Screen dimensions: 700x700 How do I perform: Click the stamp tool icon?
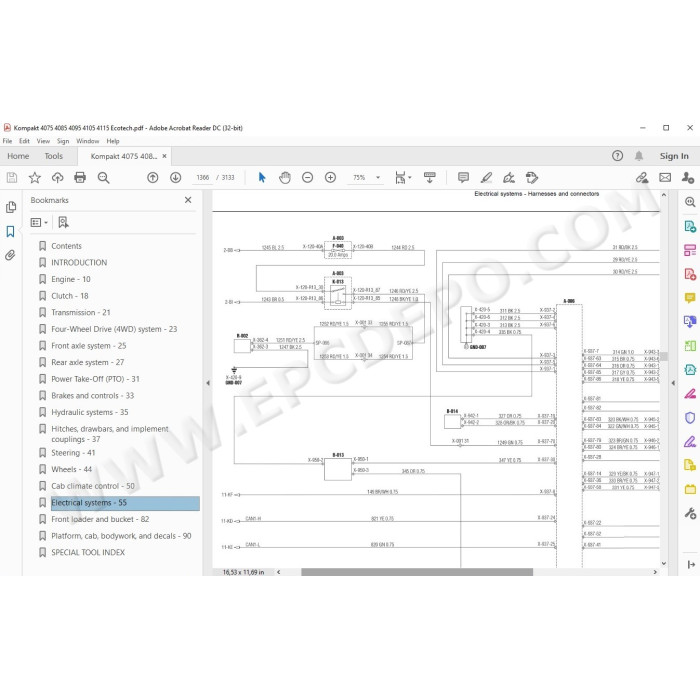tap(532, 178)
